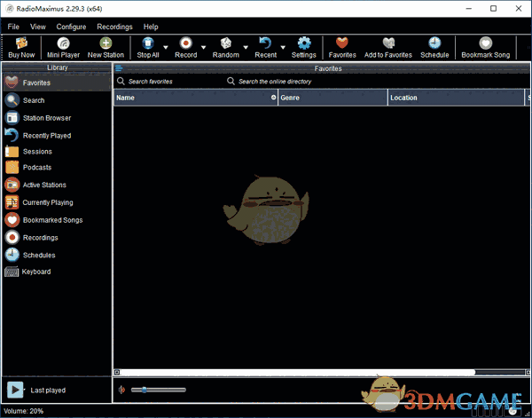Screen dimensions: 532x418
Task: Open Currently Playing in the sidebar
Action: (57, 202)
